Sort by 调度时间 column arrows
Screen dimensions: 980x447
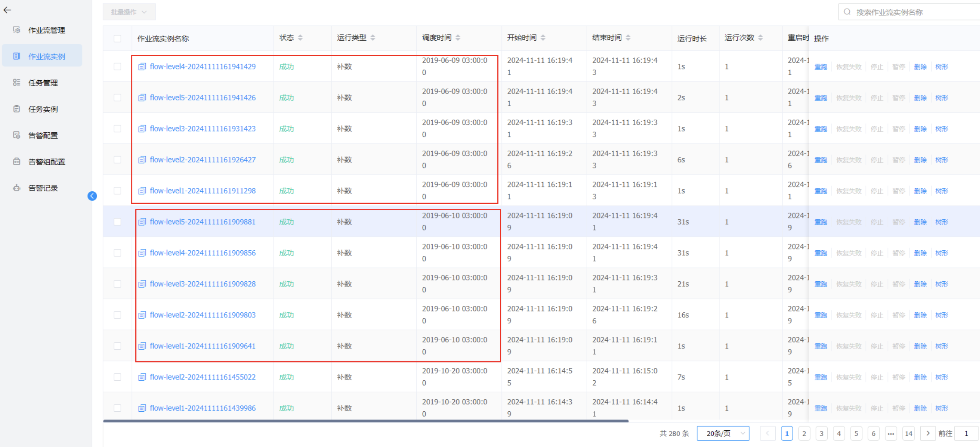(458, 38)
